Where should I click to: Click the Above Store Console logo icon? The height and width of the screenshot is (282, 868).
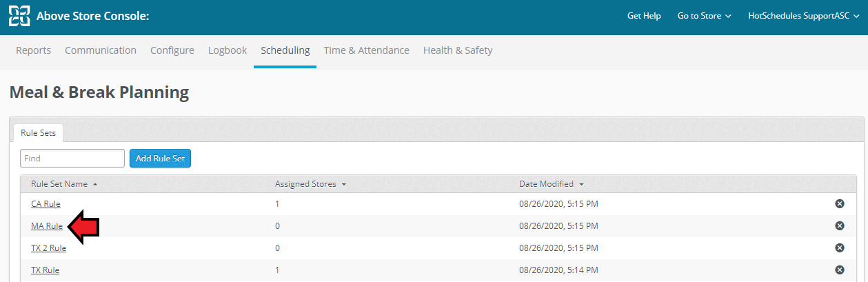coord(19,16)
